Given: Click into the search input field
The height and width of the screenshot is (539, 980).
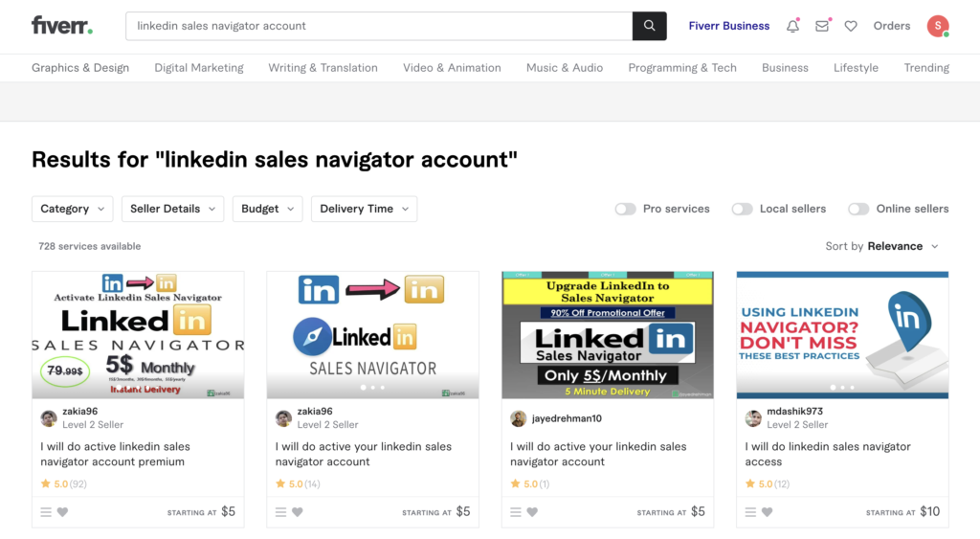Looking at the screenshot, I should [379, 26].
